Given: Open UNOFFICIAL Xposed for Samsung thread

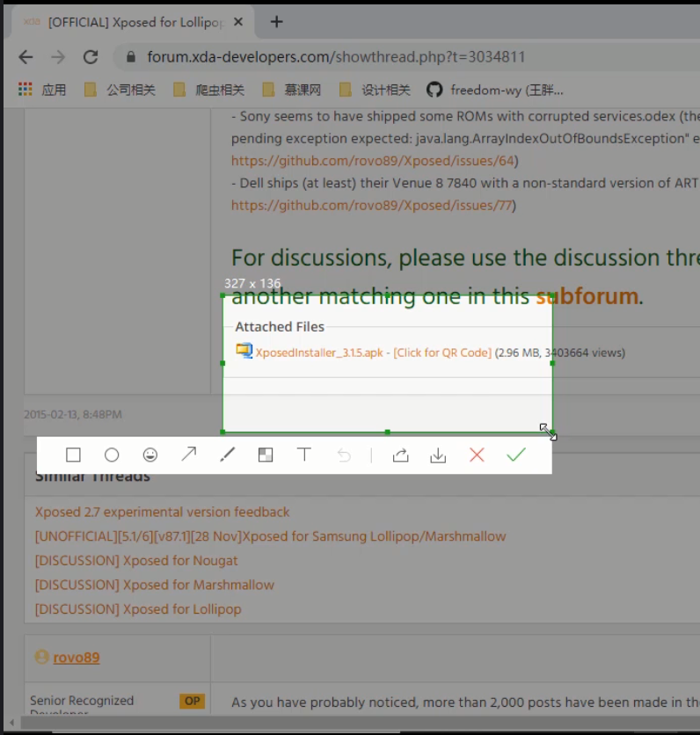Looking at the screenshot, I should (x=271, y=536).
